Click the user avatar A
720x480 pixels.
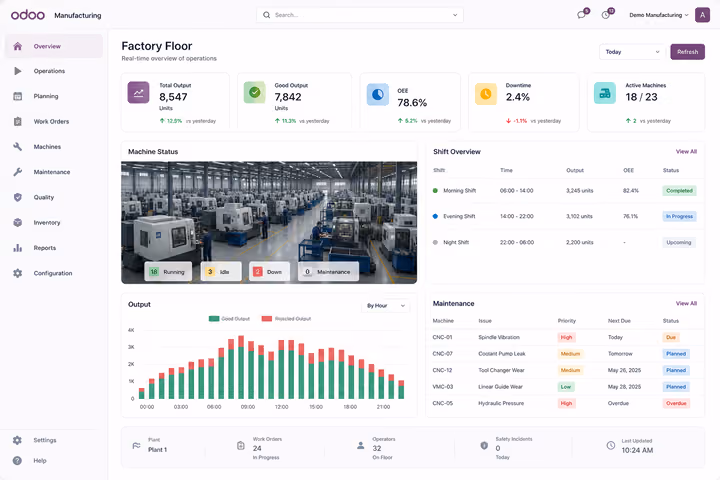[702, 15]
